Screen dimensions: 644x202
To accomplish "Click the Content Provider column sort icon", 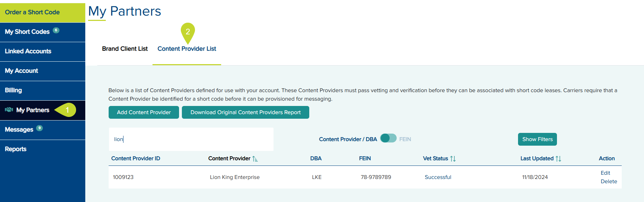I will tap(255, 159).
